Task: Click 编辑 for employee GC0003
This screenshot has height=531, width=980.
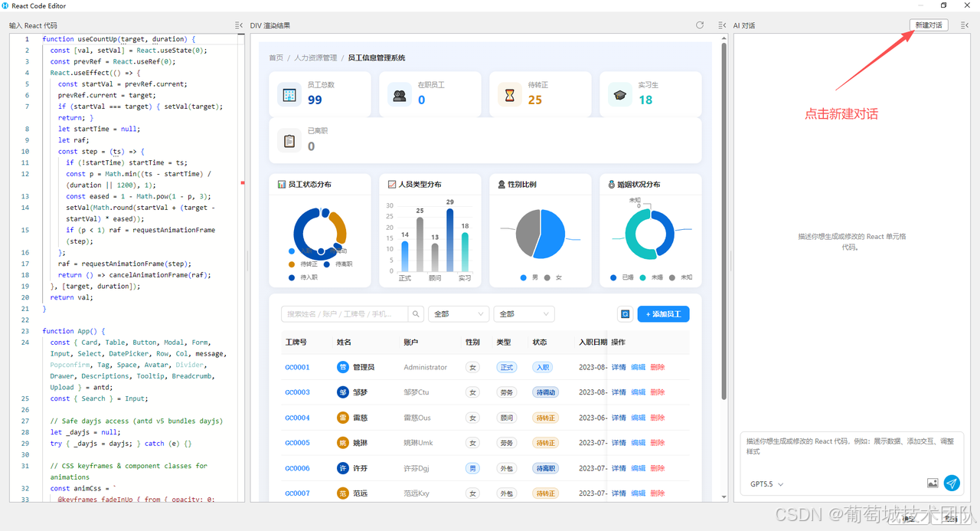Action: pyautogui.click(x=638, y=392)
